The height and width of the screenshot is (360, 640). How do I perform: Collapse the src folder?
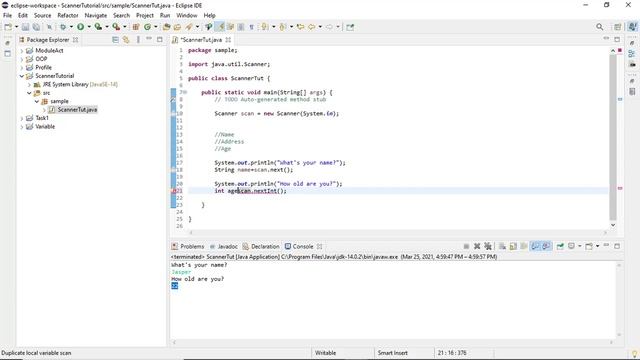tap(29, 93)
